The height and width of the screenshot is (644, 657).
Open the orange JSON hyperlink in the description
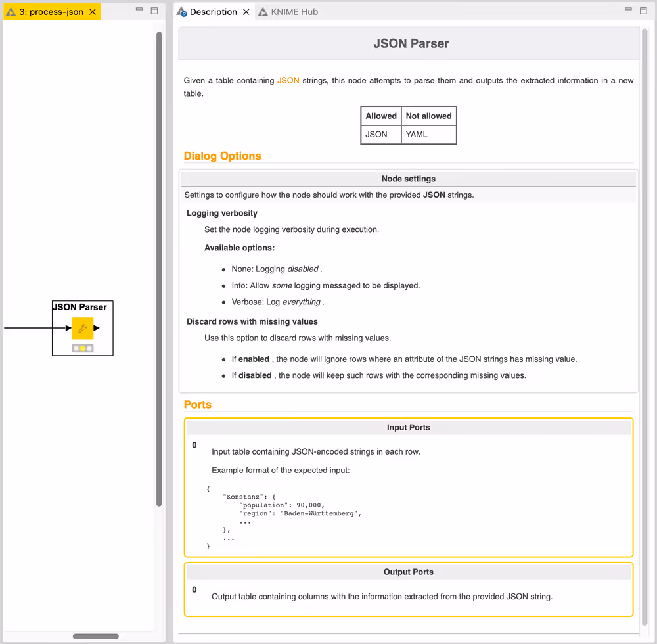pos(288,80)
